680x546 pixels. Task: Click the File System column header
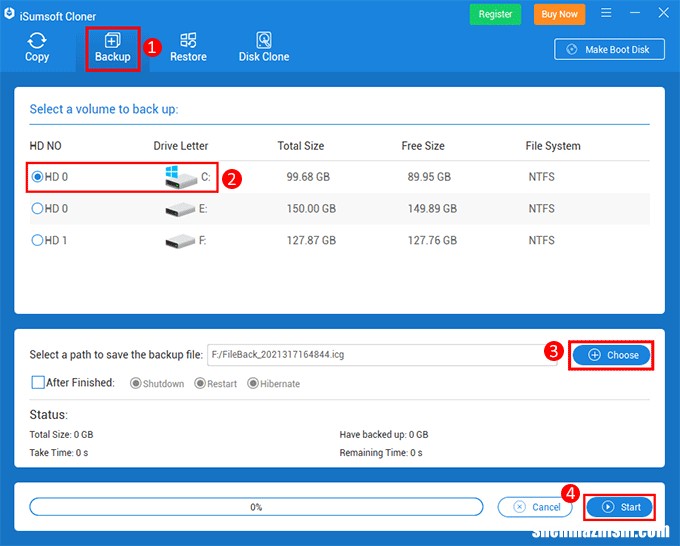tap(553, 146)
